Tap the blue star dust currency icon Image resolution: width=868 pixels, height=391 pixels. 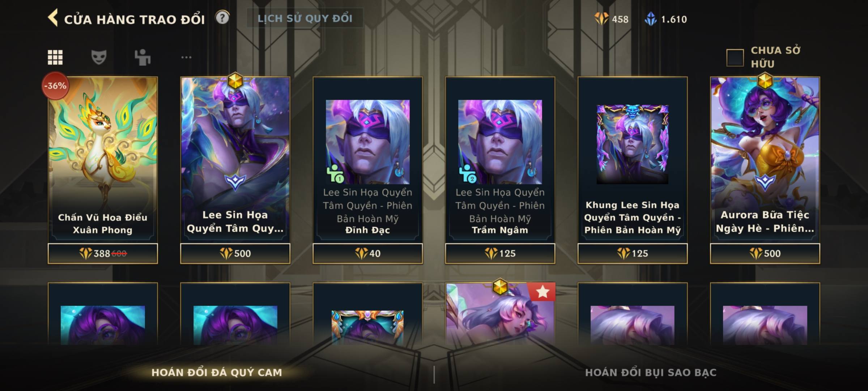pyautogui.click(x=651, y=19)
